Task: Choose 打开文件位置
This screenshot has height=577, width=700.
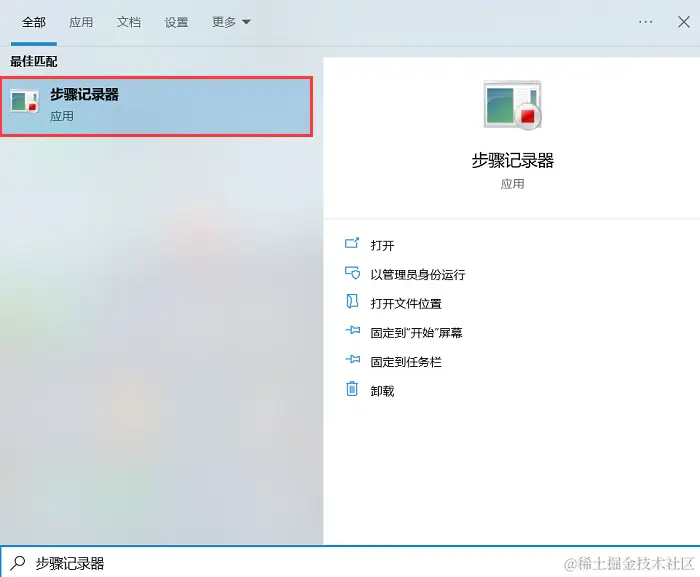Action: tap(406, 304)
